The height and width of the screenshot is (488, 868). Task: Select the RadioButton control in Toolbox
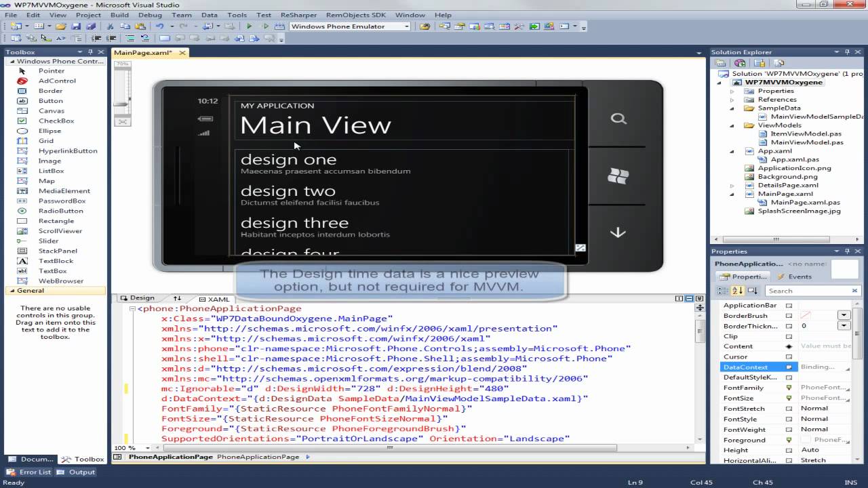point(61,211)
